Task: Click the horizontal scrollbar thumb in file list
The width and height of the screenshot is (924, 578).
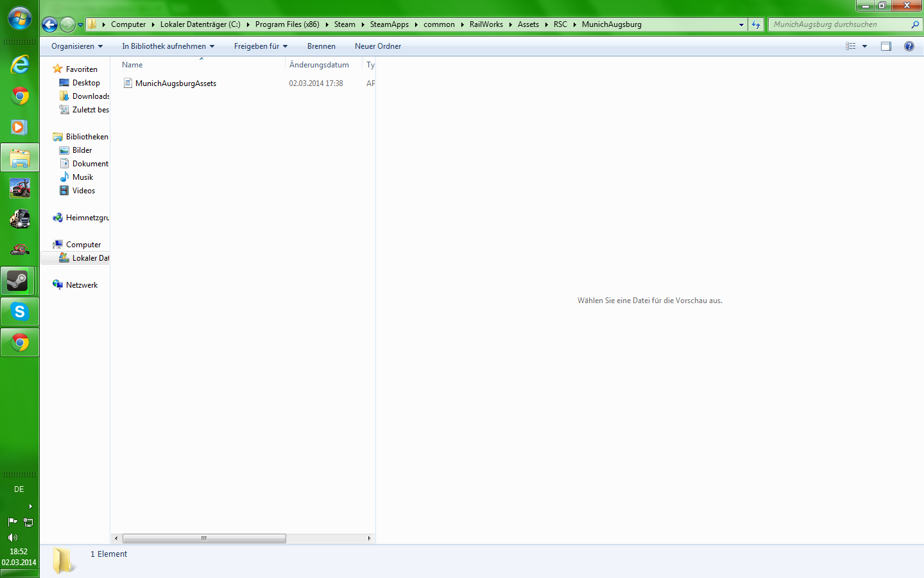Action: click(x=204, y=538)
